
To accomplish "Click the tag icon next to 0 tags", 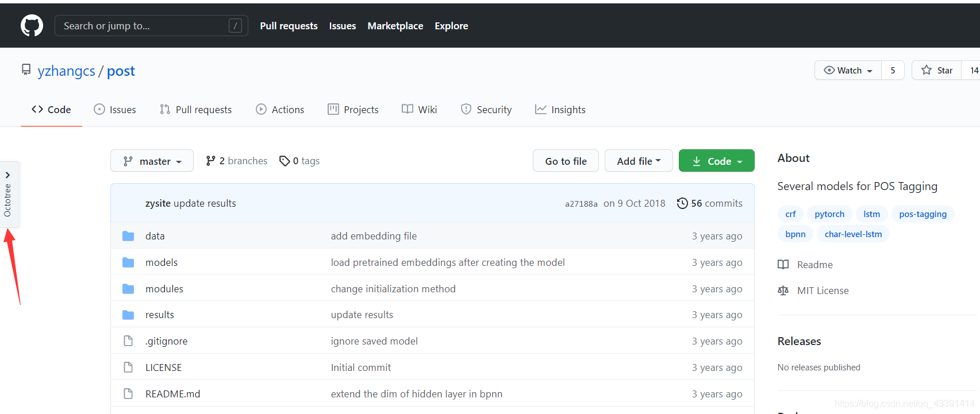I will [285, 161].
